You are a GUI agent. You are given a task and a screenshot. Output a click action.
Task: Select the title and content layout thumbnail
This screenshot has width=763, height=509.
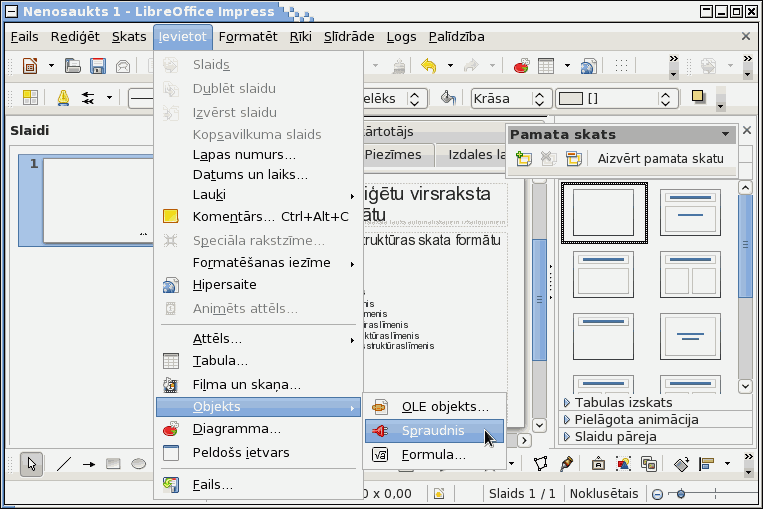tap(603, 274)
